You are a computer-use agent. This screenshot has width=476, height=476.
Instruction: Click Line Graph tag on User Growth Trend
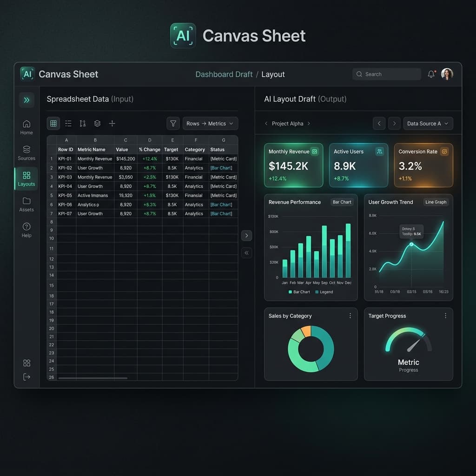coord(436,202)
